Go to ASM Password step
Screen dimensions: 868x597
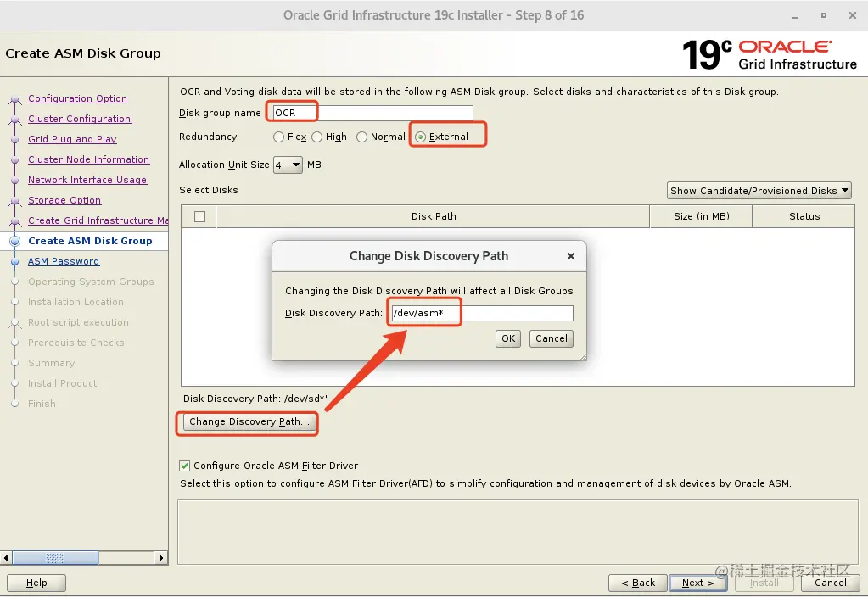64,261
